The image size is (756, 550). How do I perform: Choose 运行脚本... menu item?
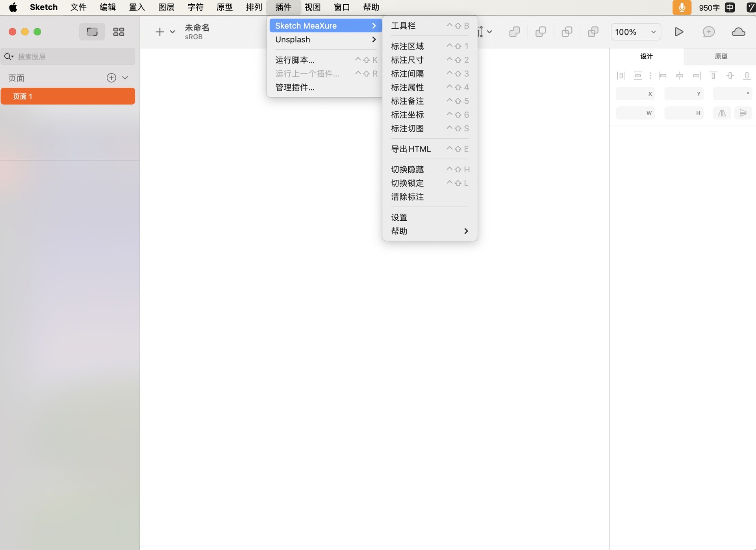click(x=325, y=60)
